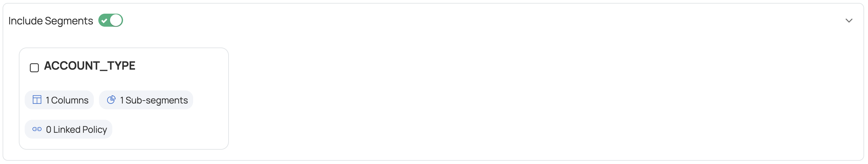Image resolution: width=868 pixels, height=164 pixels.
Task: Select the ACCOUNT_TYPE segment title
Action: [90, 66]
